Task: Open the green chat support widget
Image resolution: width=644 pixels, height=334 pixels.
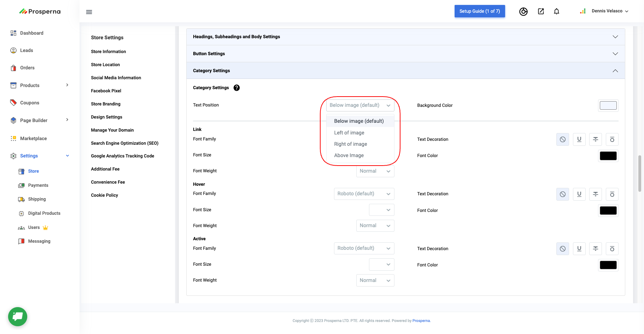Action: [18, 316]
